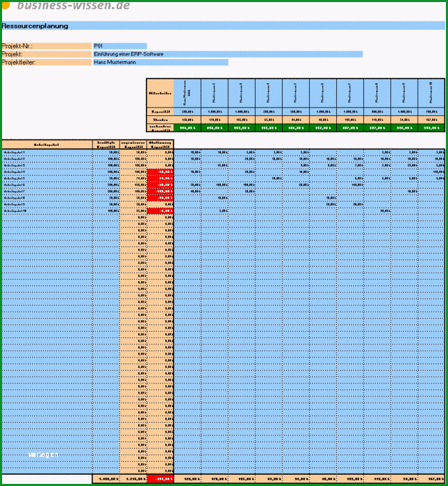Select the Arbeitspaket 7 row label
Image resolution: width=448 pixels, height=486 pixels.
point(47,191)
